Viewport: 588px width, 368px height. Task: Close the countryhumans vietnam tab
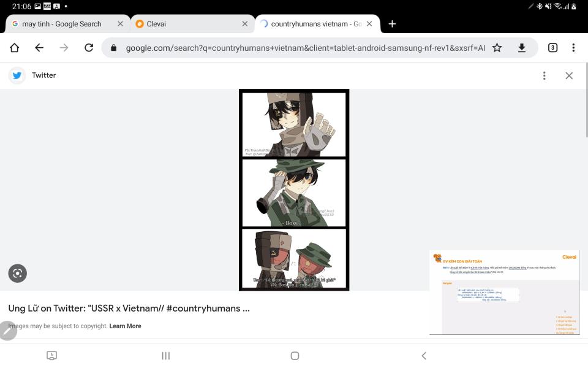click(369, 24)
